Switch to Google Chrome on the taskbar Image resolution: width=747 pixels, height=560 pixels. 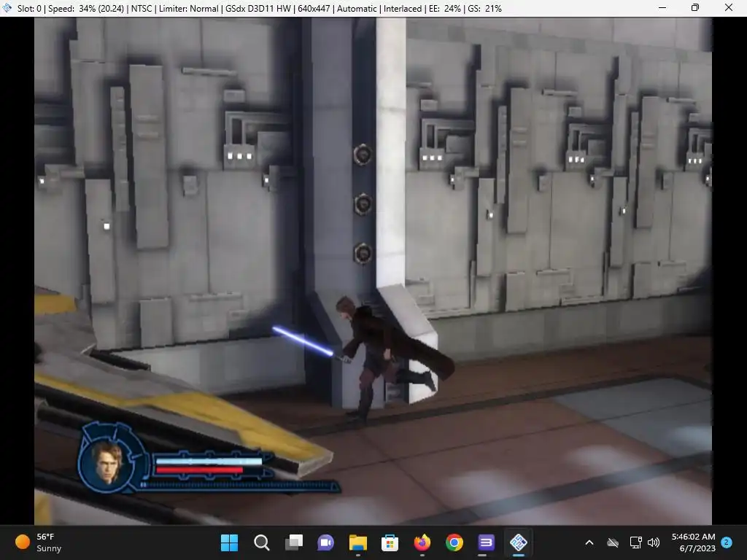coord(454,542)
